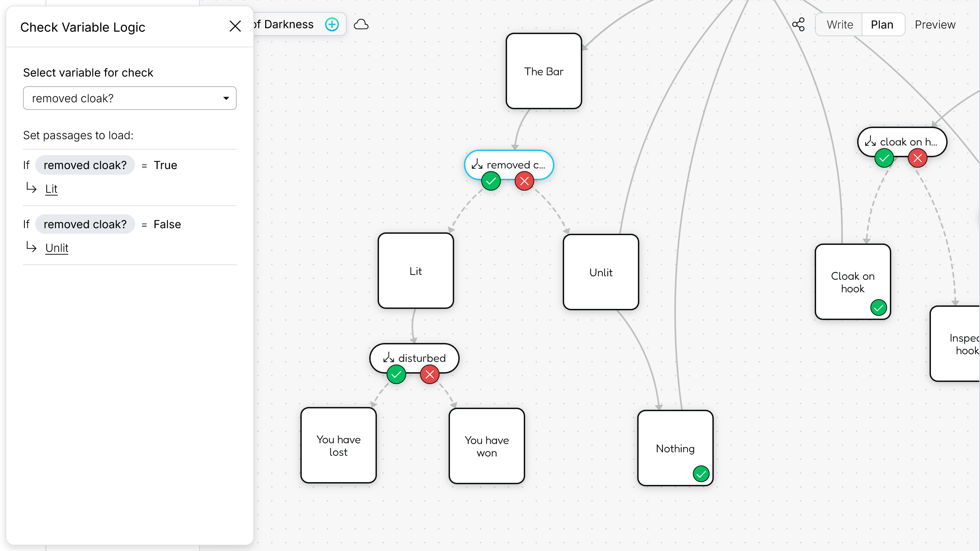
Task: Click the dropdown arrow in variable selector
Action: click(x=226, y=98)
